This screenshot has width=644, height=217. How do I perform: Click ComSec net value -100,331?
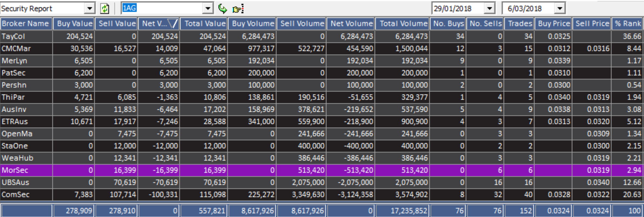click(x=162, y=194)
